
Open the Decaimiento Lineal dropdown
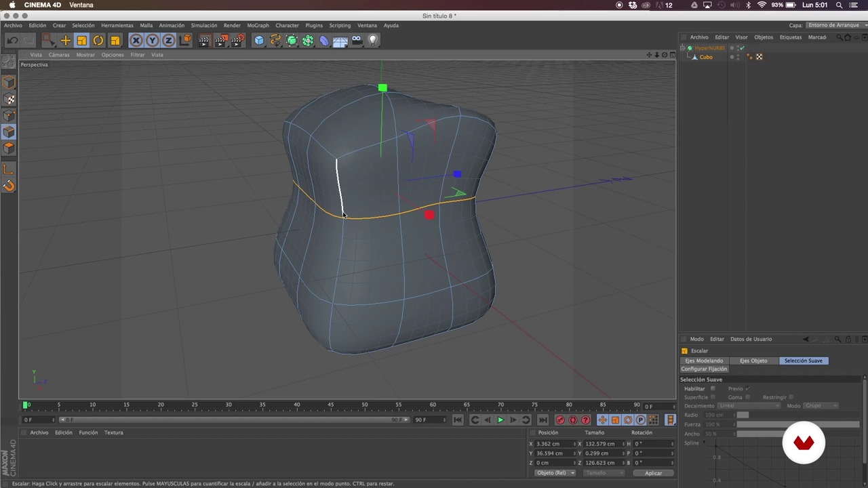[x=749, y=405]
